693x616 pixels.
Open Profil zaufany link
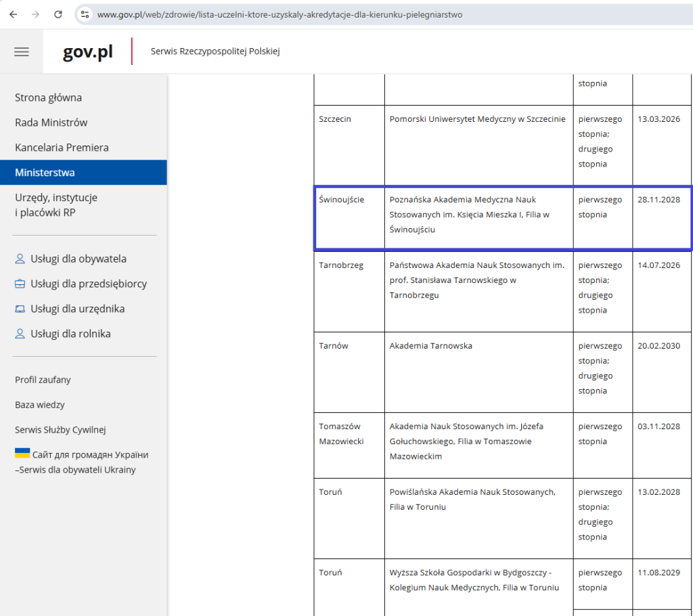pyautogui.click(x=43, y=380)
